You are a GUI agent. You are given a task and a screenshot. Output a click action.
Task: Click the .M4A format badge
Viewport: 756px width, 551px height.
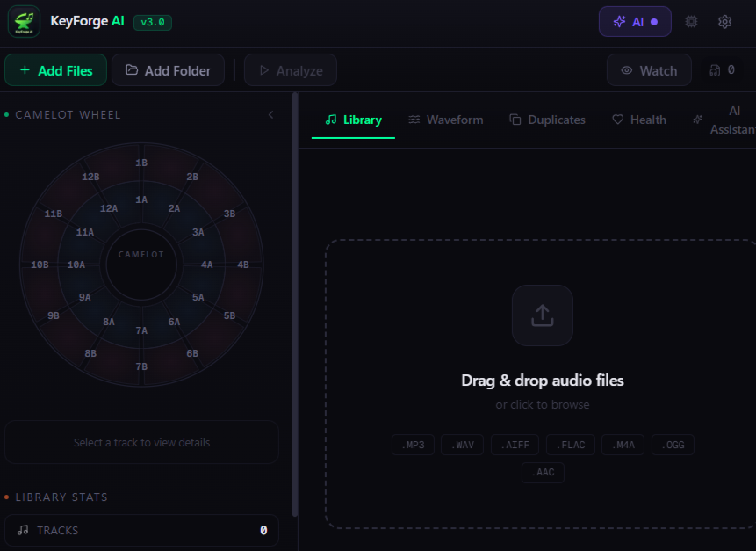point(623,445)
